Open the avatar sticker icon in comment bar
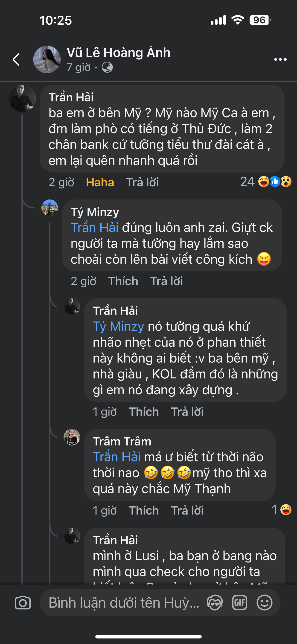The image size is (297, 644). click(x=215, y=603)
